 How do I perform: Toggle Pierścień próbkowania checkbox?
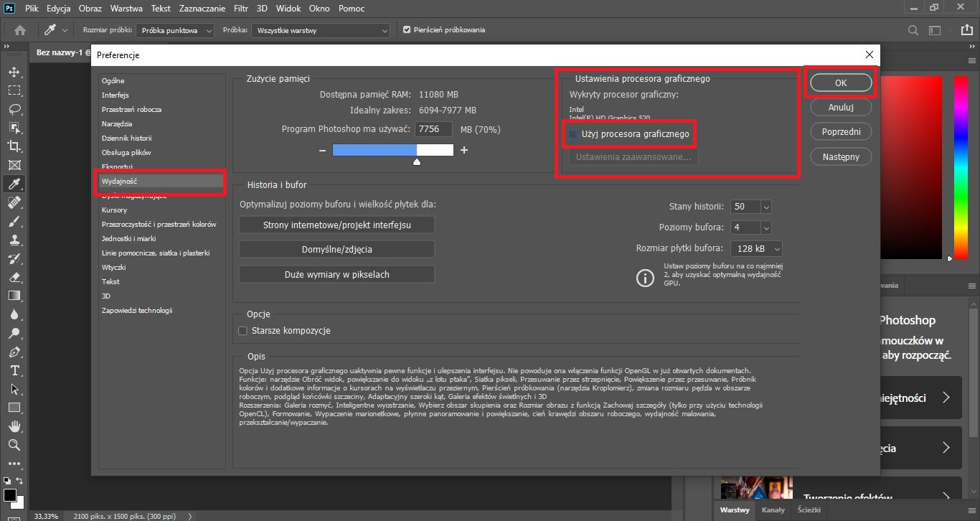click(407, 30)
